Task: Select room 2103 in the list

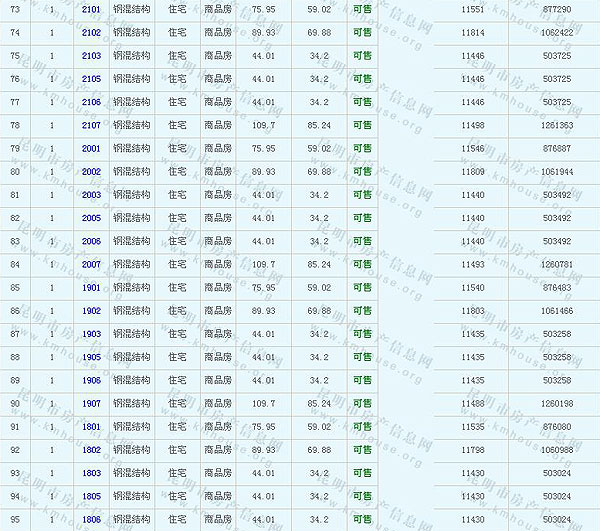Action: click(91, 55)
